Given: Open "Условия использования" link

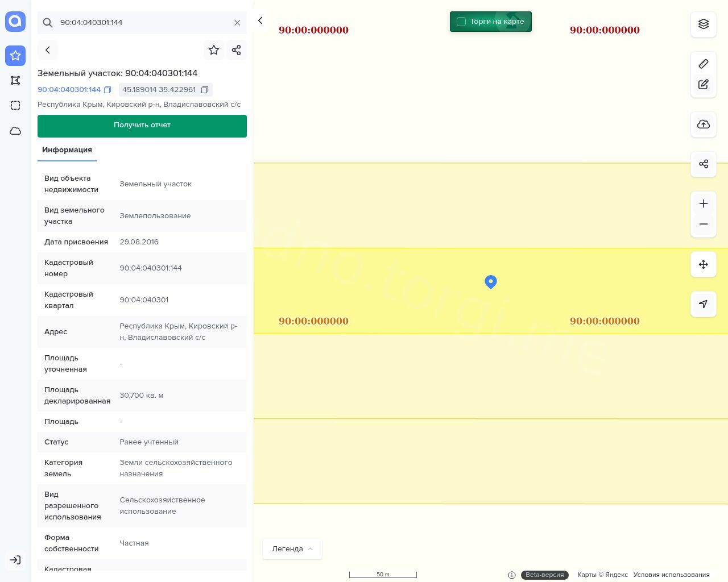Looking at the screenshot, I should pos(671,575).
